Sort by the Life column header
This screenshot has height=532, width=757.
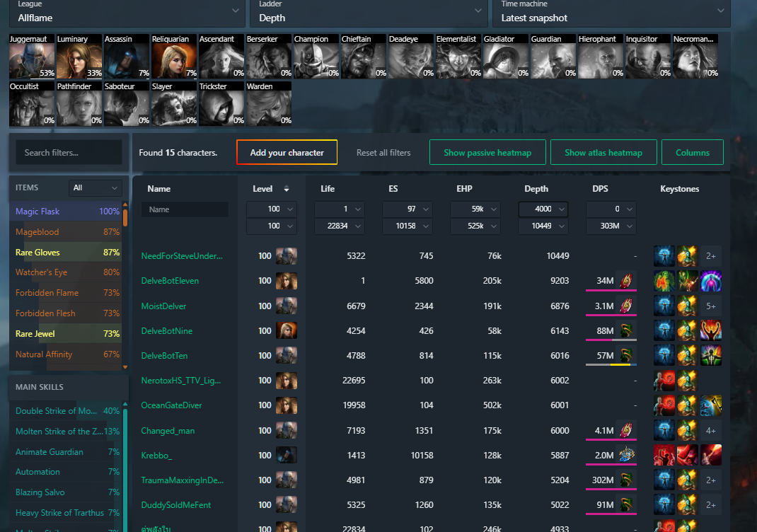point(328,189)
